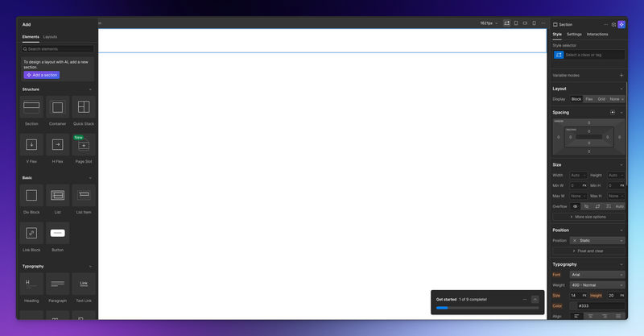Open the Position Static dropdown
644x336 pixels.
click(597, 241)
